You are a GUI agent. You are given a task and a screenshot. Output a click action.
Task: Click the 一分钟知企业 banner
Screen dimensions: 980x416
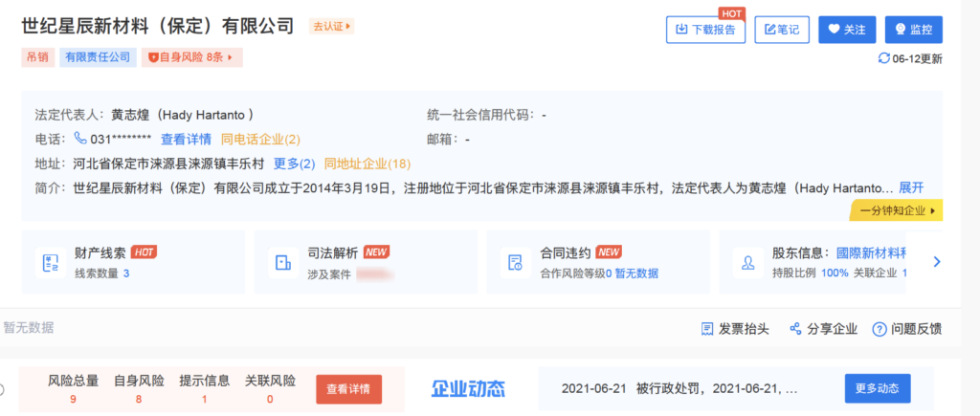(896, 210)
